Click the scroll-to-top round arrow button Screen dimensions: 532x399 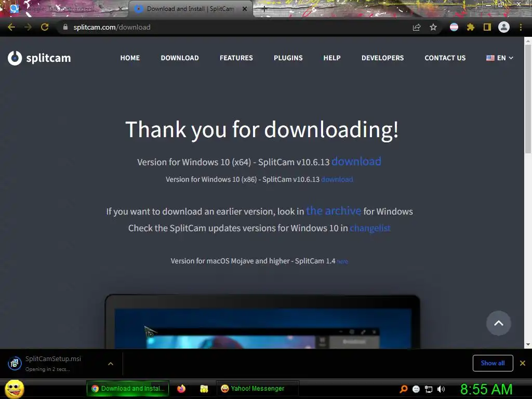pyautogui.click(x=498, y=323)
